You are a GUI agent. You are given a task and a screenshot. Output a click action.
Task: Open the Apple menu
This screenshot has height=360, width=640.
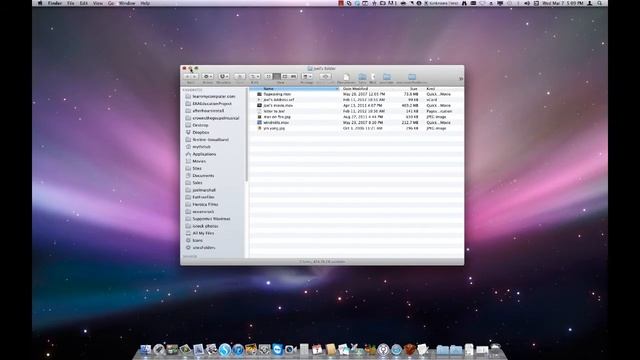(40, 3)
